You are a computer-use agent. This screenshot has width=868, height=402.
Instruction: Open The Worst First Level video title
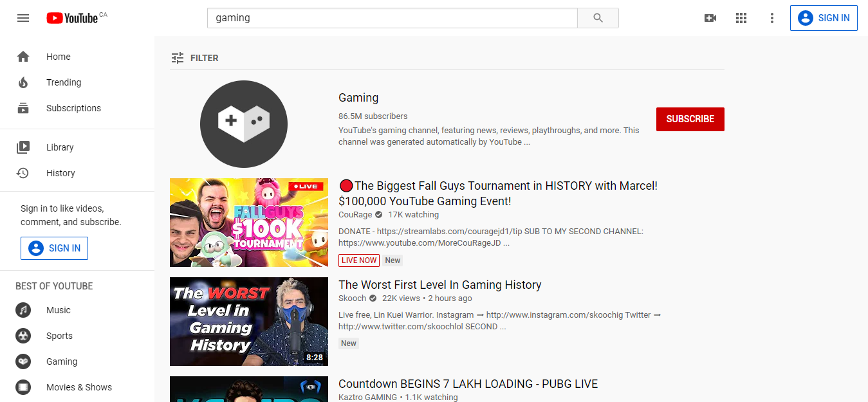click(440, 285)
